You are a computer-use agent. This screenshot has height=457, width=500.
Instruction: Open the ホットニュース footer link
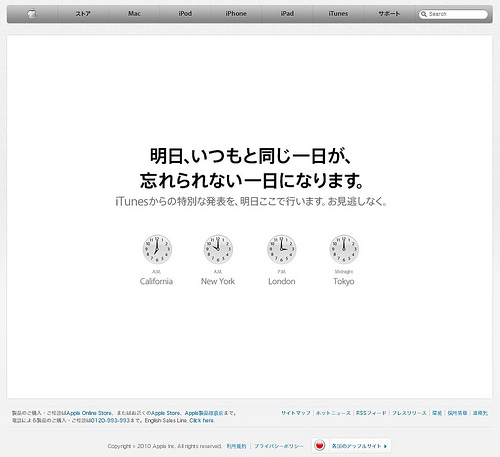coord(333,413)
